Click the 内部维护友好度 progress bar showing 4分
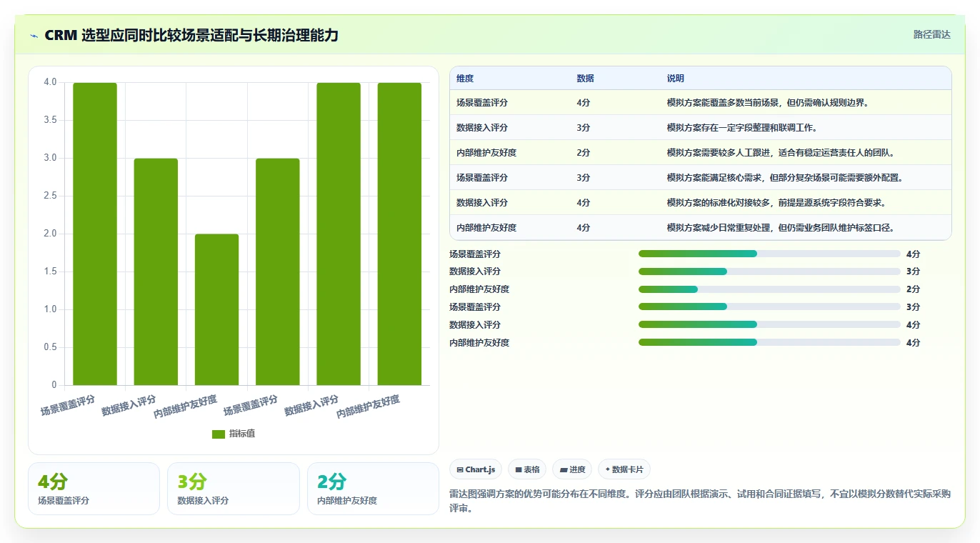This screenshot has width=980, height=543. pos(769,342)
